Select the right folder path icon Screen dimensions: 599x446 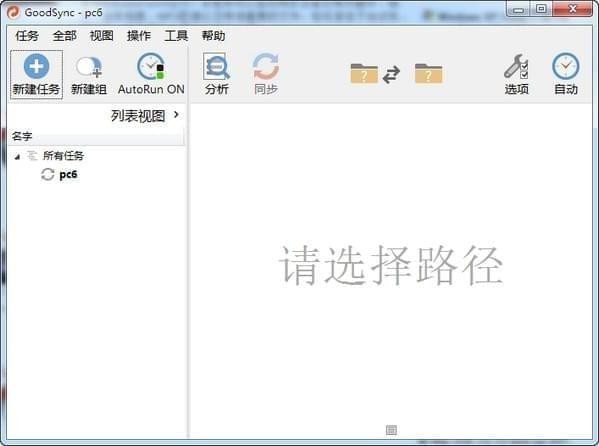(x=428, y=73)
